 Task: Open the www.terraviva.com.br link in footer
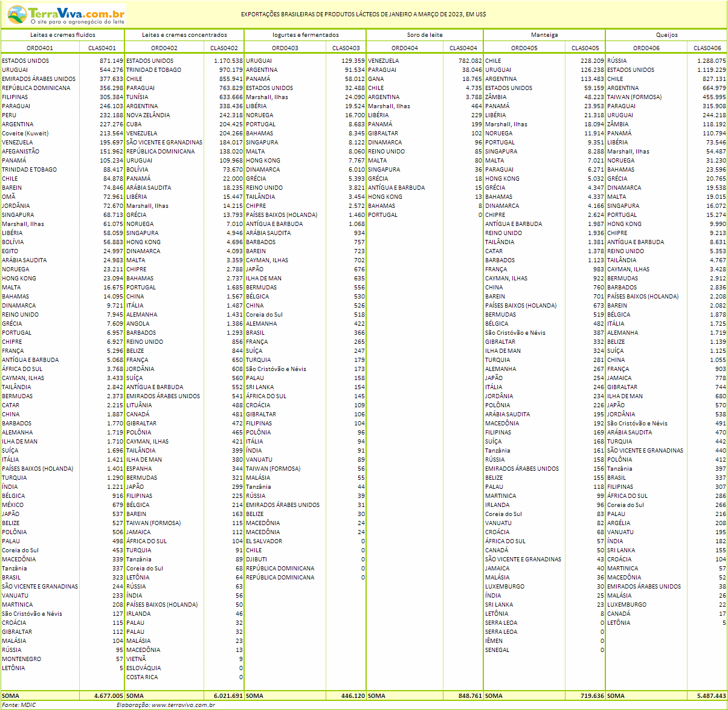coord(182,705)
